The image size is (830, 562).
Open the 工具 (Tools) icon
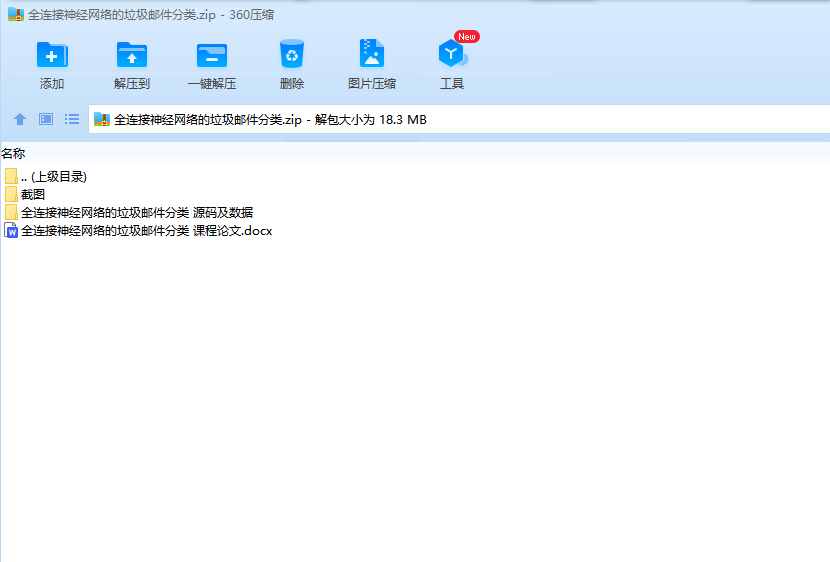[x=452, y=54]
